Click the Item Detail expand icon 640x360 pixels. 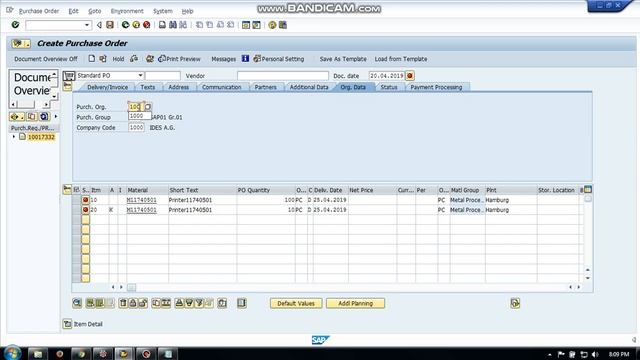point(67,324)
